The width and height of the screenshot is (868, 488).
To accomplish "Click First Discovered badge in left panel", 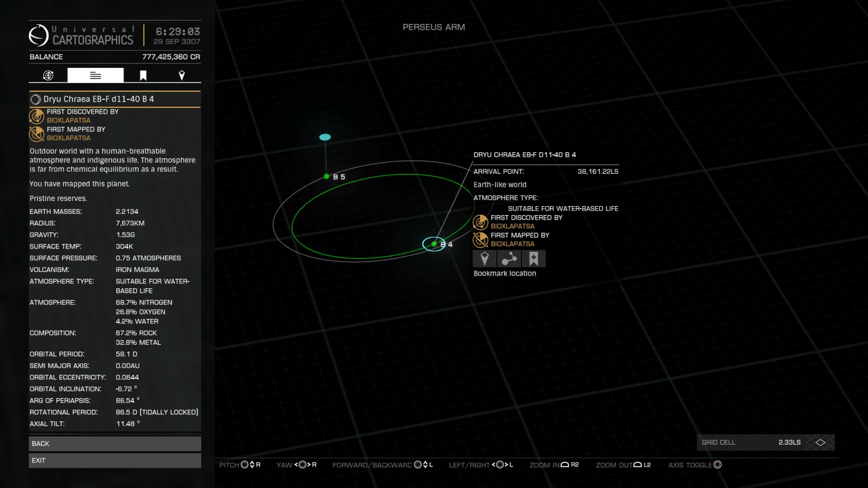I will coord(37,116).
